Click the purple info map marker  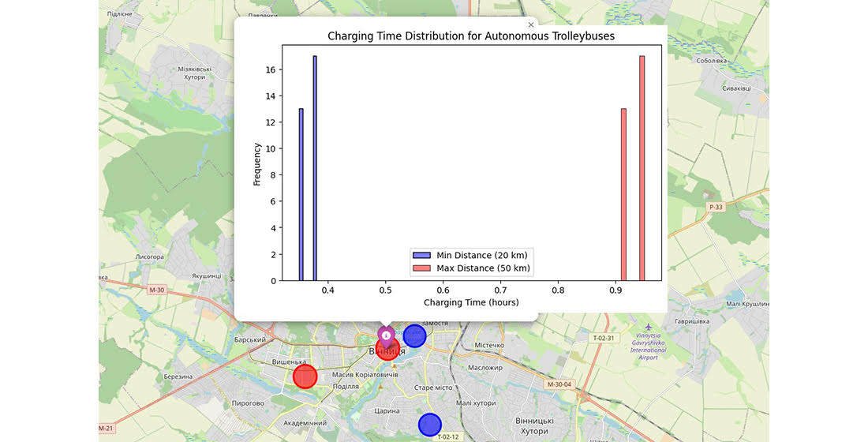(x=387, y=336)
